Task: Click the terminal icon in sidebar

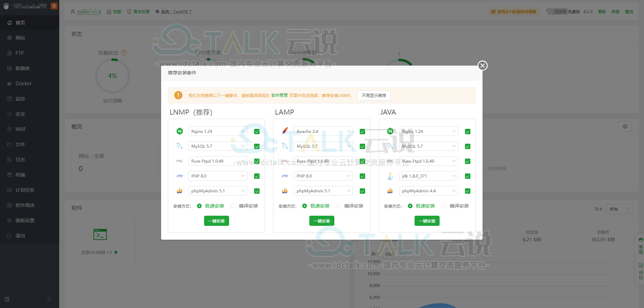Action: click(x=9, y=175)
